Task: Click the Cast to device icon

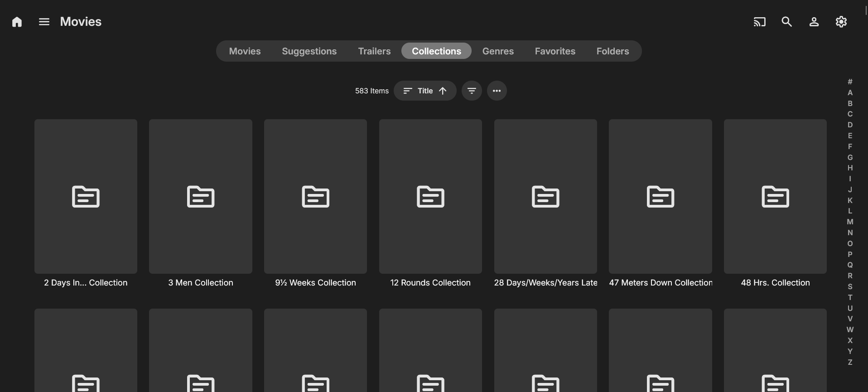Action: point(759,22)
